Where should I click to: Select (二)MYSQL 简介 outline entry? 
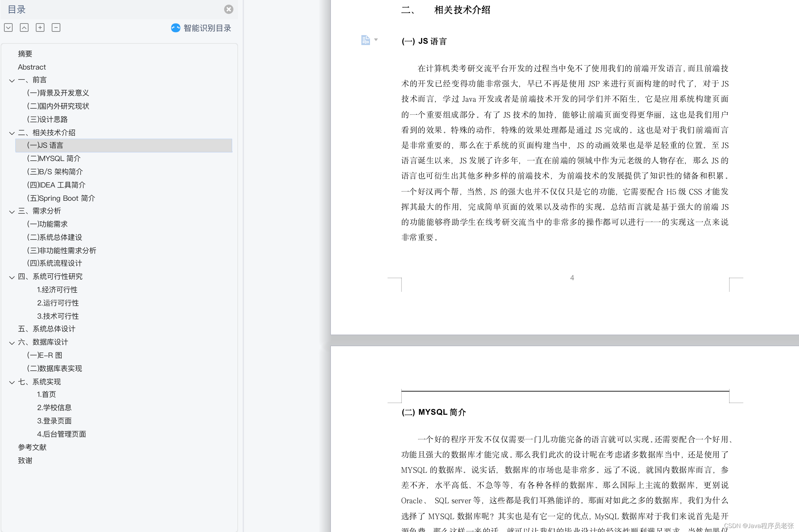click(x=54, y=158)
